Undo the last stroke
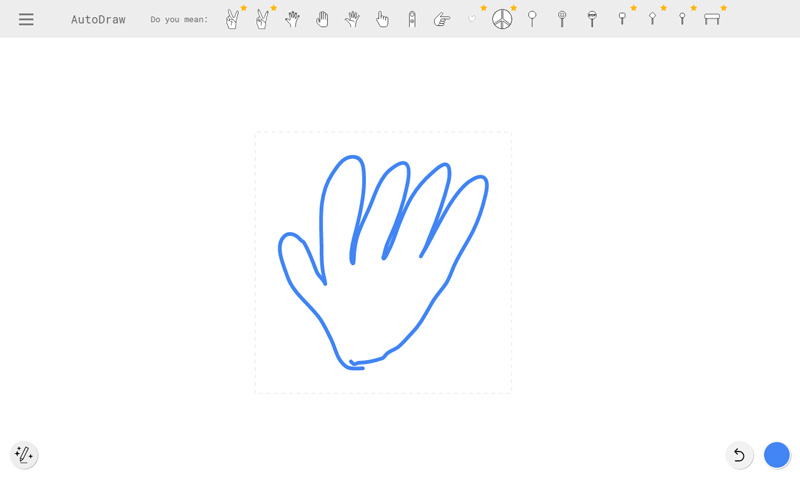Viewport: 800px width, 478px height. pos(739,455)
